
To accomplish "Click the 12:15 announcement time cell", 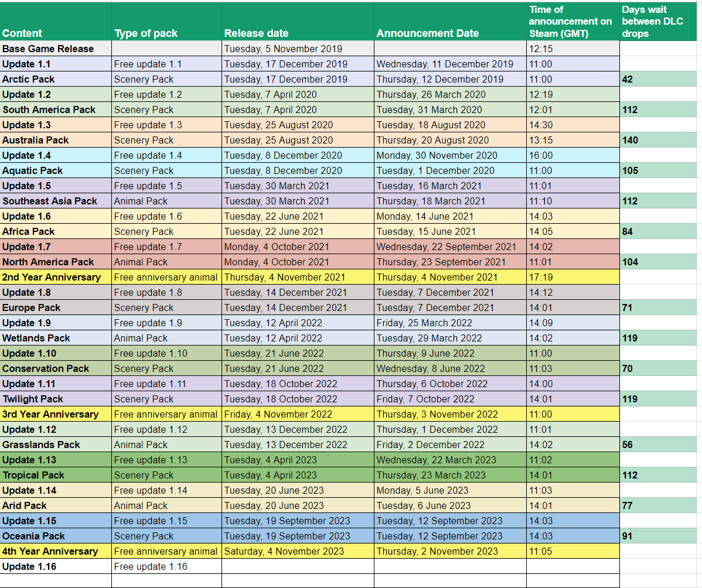I will (x=573, y=49).
